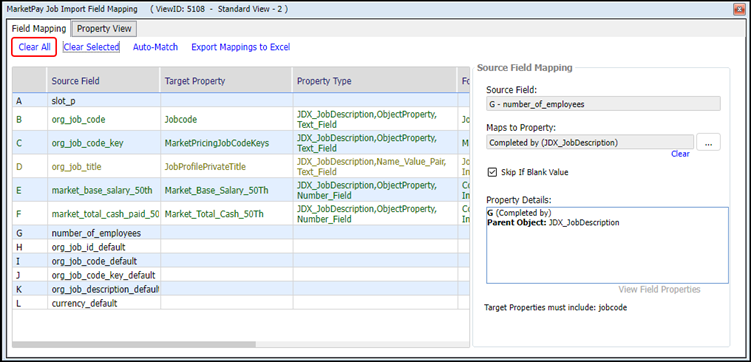Select the market_base_salary_50th cell
This screenshot has width=751, height=362.
pyautogui.click(x=103, y=190)
